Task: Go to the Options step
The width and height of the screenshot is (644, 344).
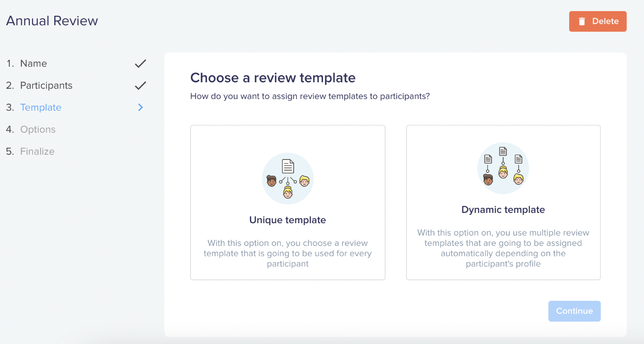Action: [38, 129]
